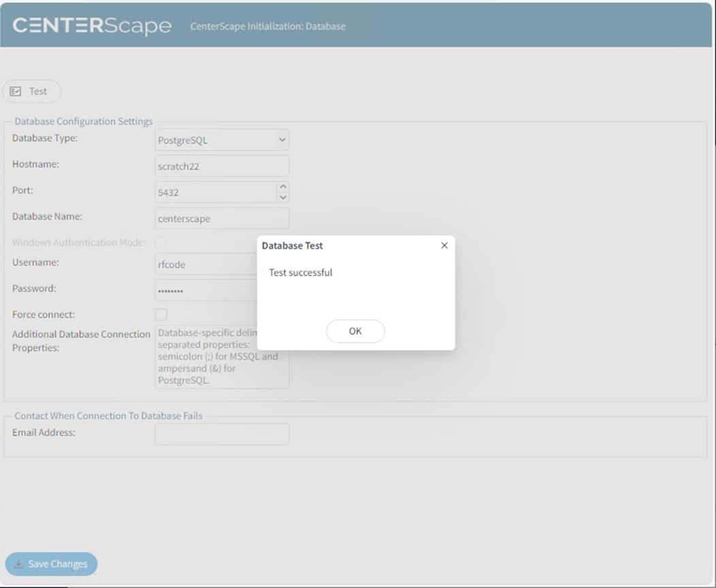716x588 pixels.
Task: Click the Test button checklist icon
Action: coord(16,91)
